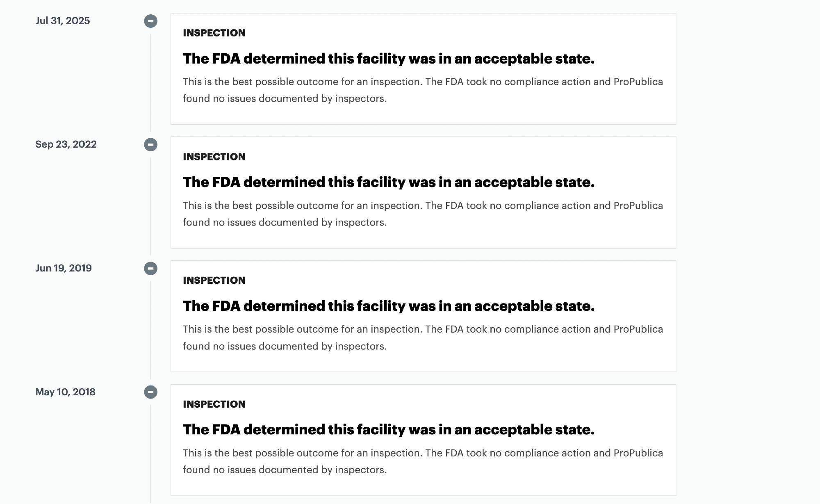Select the Jun 19, 2019 date label
The image size is (820, 504).
[64, 268]
